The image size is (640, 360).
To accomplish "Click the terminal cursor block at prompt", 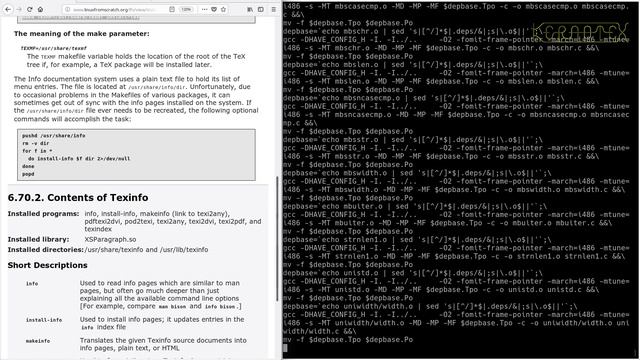I will [x=285, y=348].
